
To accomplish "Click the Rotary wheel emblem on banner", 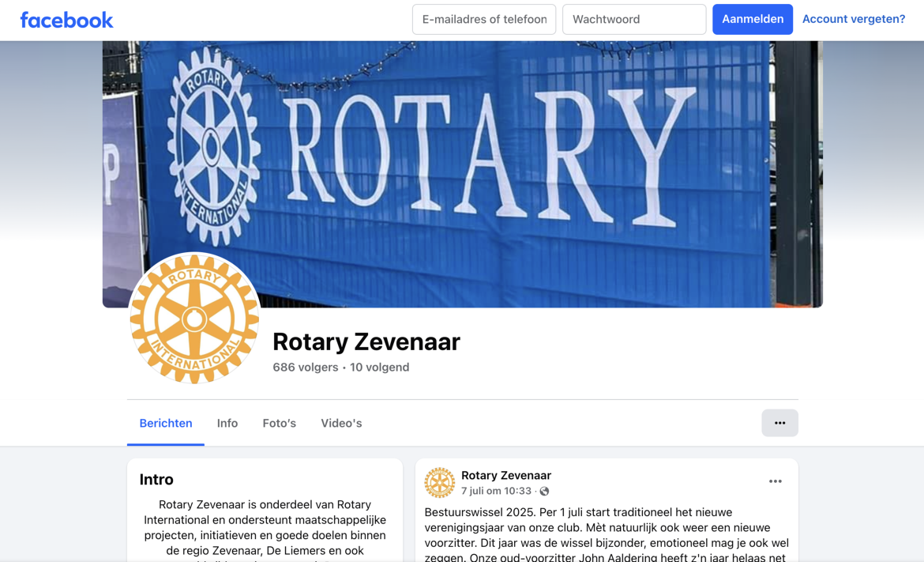I will pos(213,146).
